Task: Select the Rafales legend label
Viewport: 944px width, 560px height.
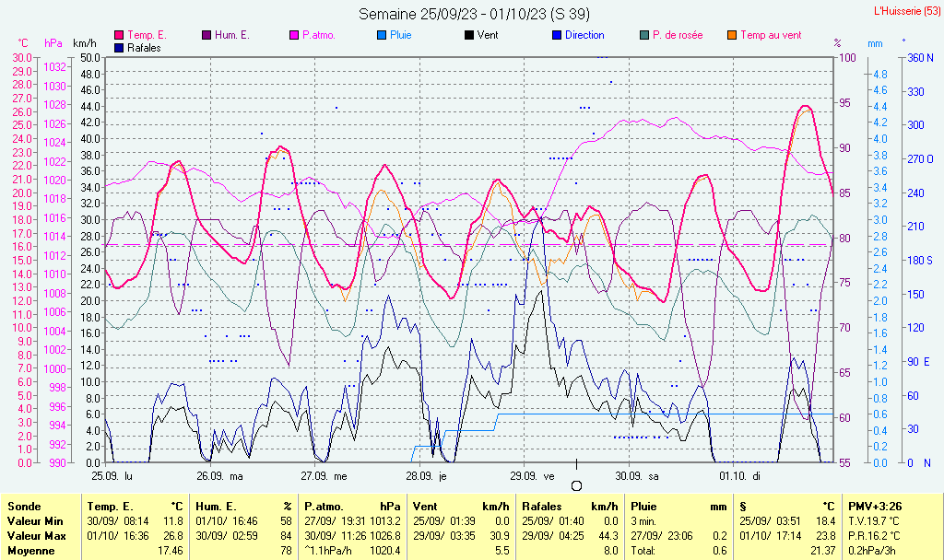Action: 145,48
